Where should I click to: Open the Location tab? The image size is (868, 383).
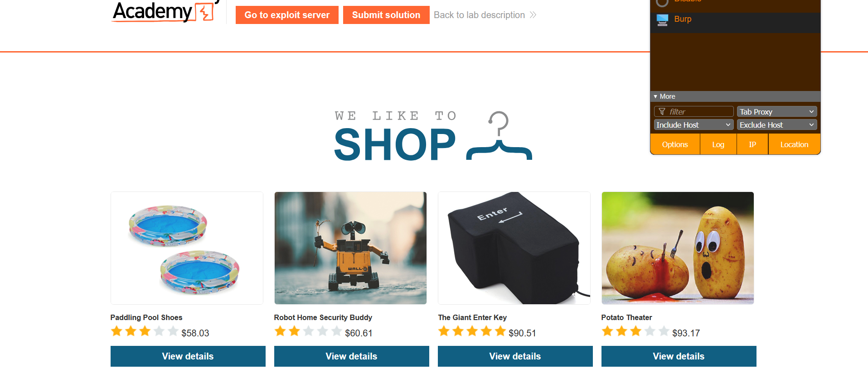coord(794,144)
